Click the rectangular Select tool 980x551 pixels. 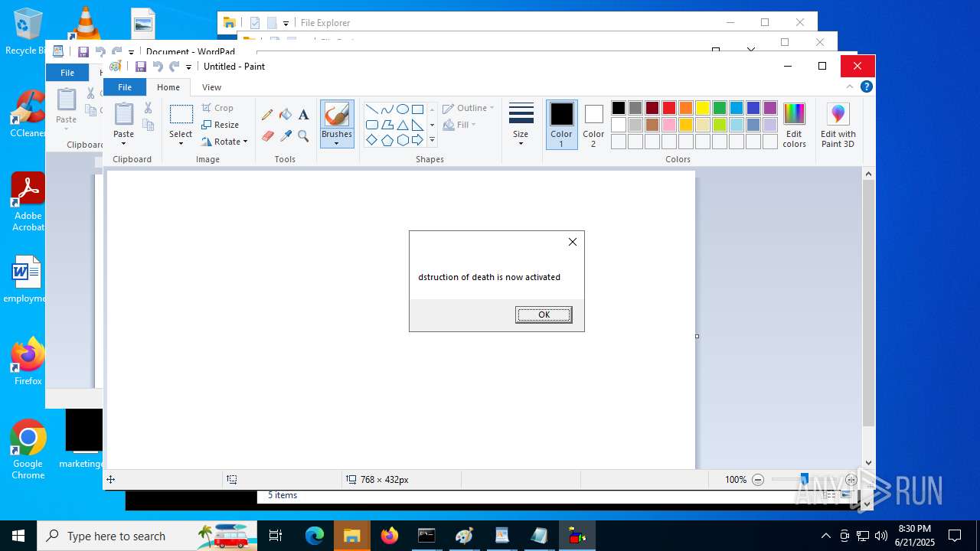click(x=181, y=115)
